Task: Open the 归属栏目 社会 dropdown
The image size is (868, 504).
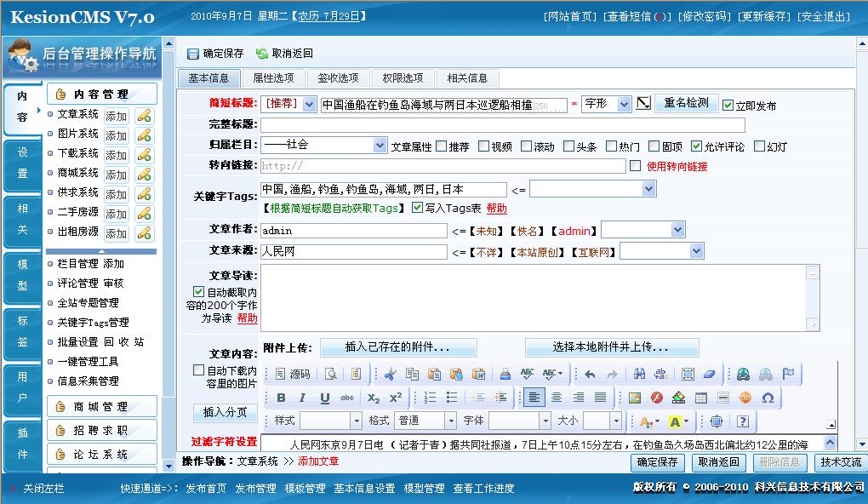Action: click(324, 145)
